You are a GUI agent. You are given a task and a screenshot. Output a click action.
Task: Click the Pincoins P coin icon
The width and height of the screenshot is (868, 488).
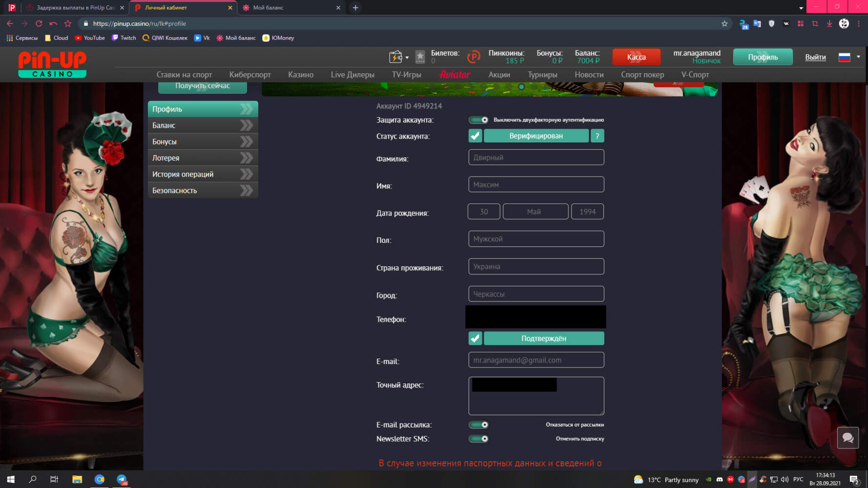pos(474,57)
